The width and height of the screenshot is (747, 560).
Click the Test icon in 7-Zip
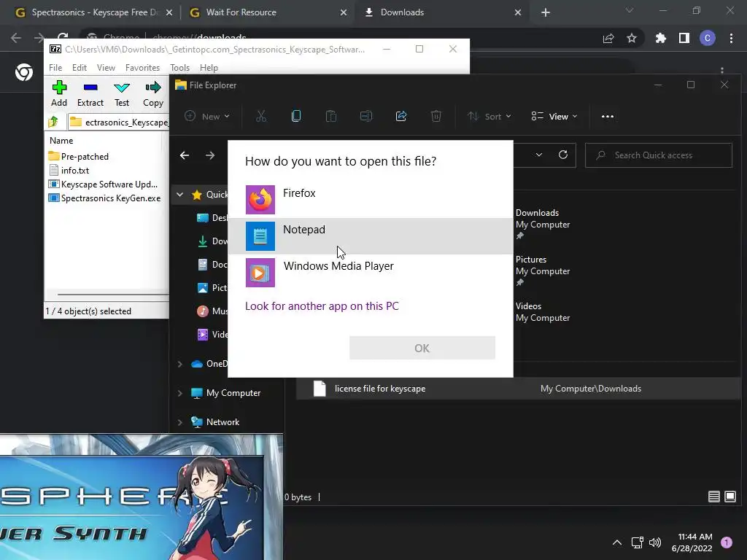tap(122, 87)
